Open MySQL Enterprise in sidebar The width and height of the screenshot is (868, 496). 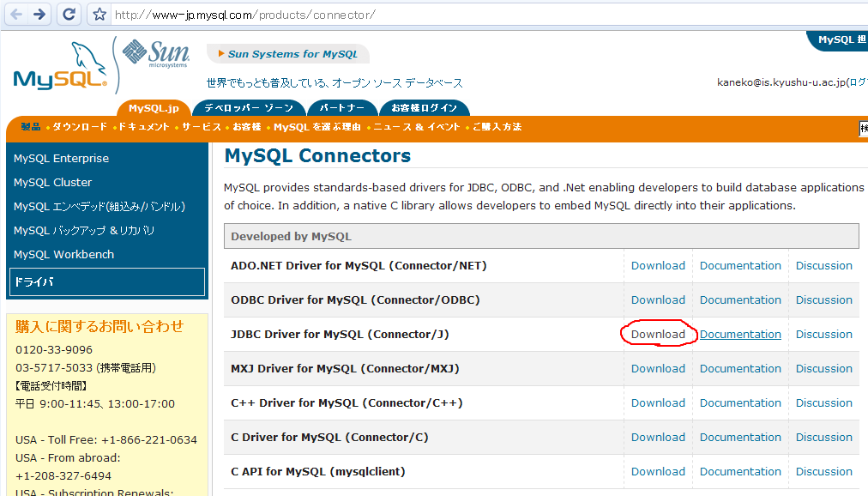coord(62,158)
